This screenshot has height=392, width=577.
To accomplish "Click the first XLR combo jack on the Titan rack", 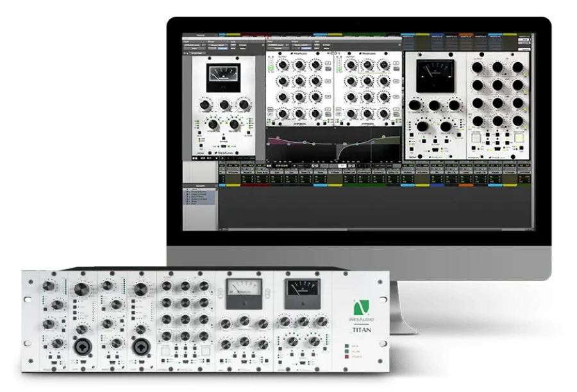I will tap(83, 347).
